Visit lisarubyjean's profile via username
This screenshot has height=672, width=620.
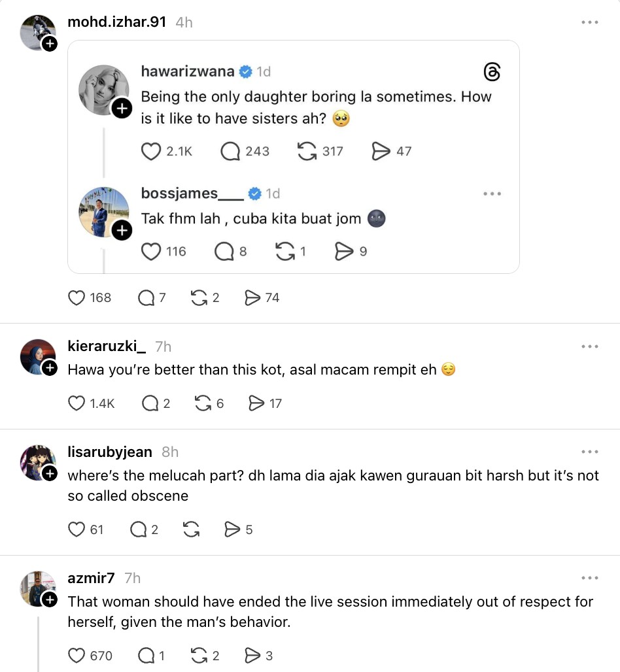(x=110, y=452)
